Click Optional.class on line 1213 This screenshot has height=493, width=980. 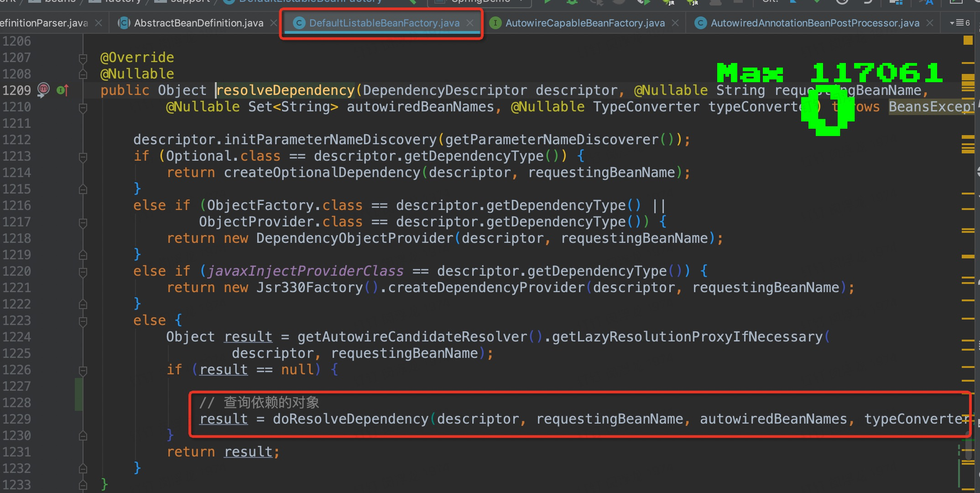coord(223,156)
